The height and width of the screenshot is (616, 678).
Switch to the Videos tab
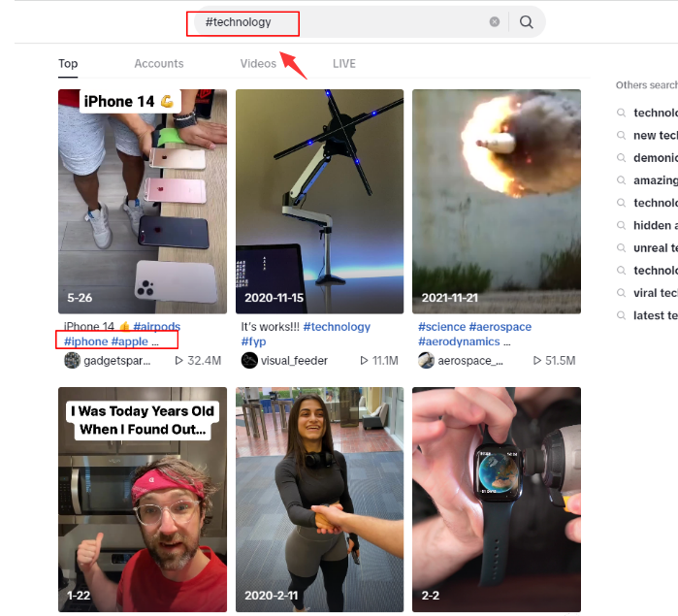click(x=258, y=64)
